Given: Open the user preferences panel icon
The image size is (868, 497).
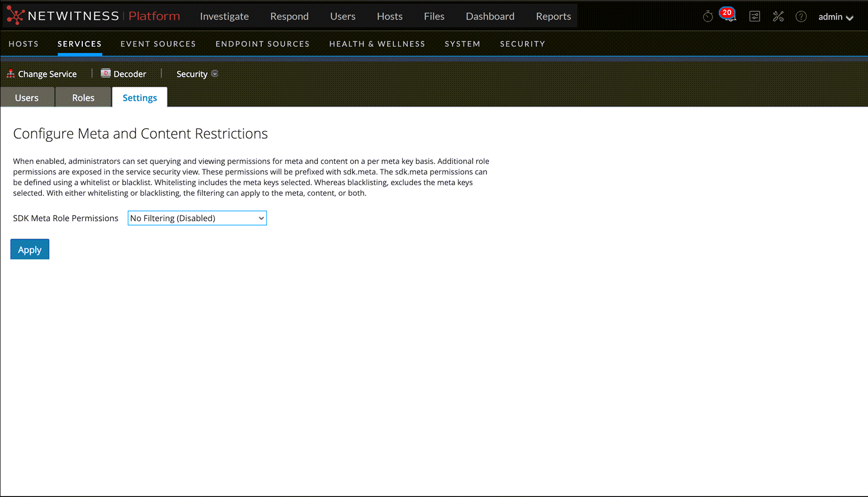Looking at the screenshot, I should 754,16.
